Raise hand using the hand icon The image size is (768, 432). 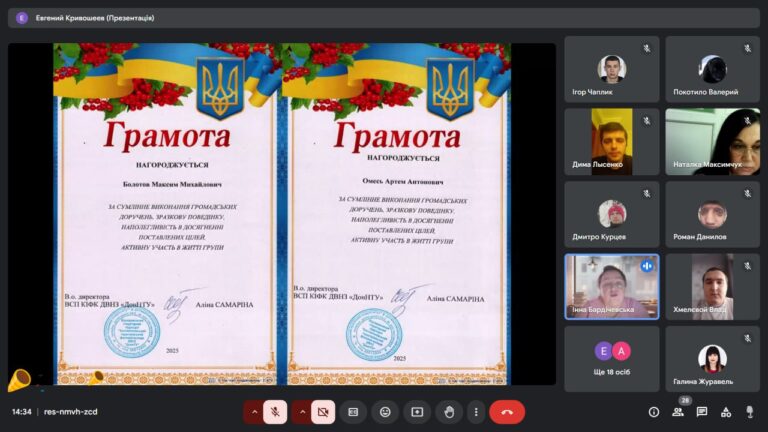tap(449, 412)
